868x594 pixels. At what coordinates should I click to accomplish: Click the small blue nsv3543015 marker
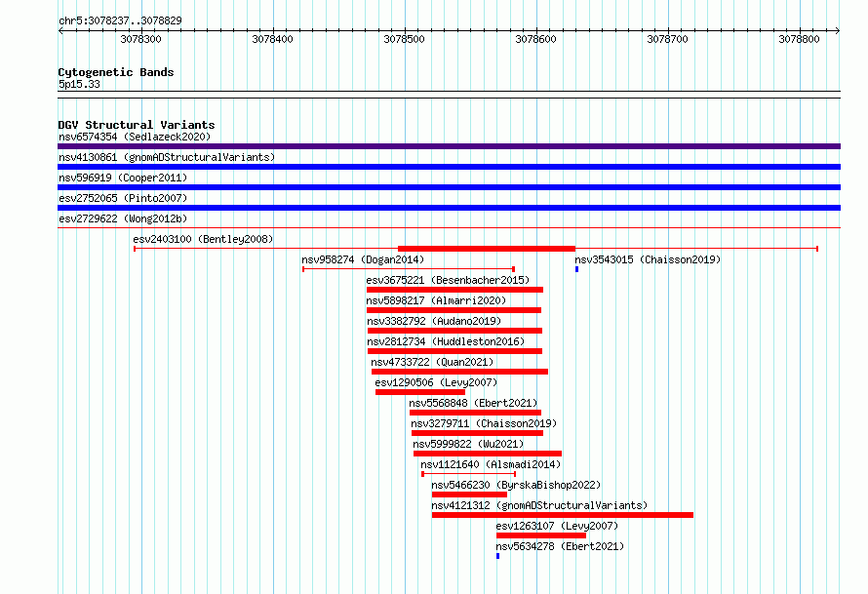[x=576, y=269]
